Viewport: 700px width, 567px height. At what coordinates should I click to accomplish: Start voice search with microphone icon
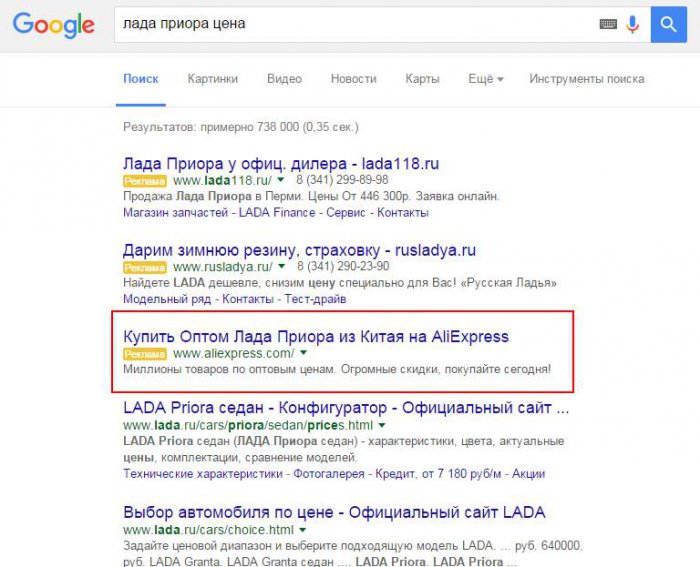pos(632,25)
